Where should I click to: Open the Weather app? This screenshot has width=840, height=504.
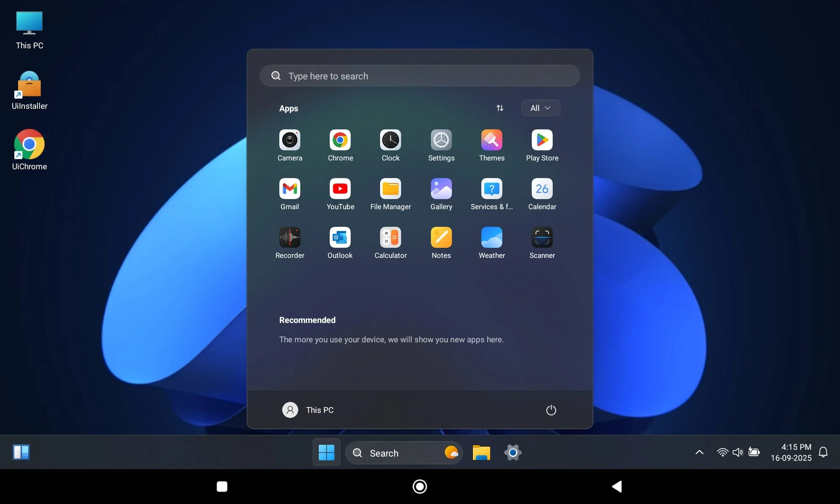tap(491, 237)
